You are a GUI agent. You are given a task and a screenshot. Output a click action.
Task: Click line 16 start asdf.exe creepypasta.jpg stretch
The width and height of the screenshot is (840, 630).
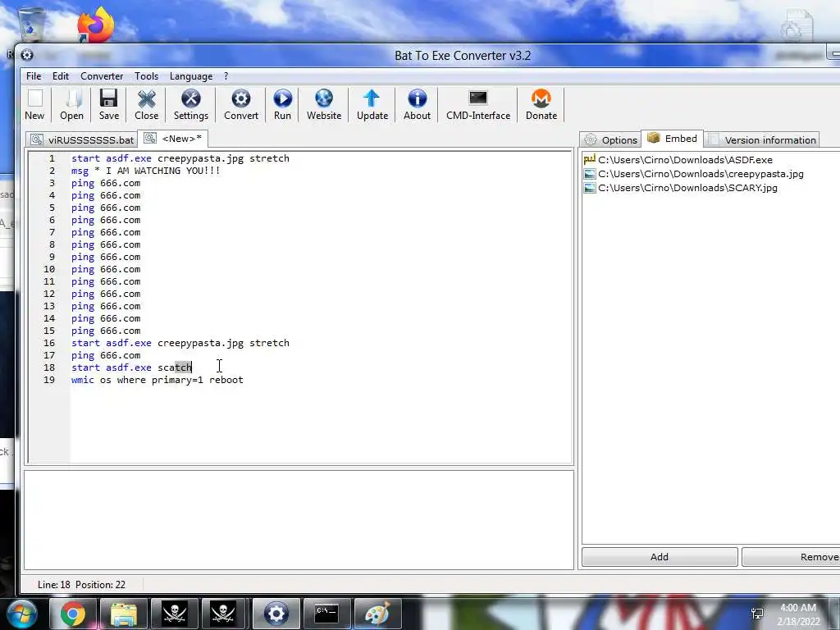[x=180, y=343]
